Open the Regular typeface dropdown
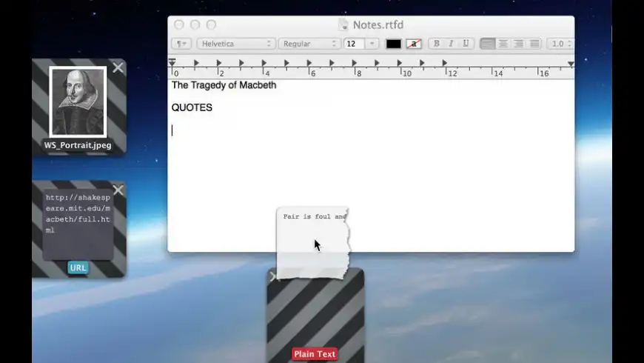 [x=309, y=44]
